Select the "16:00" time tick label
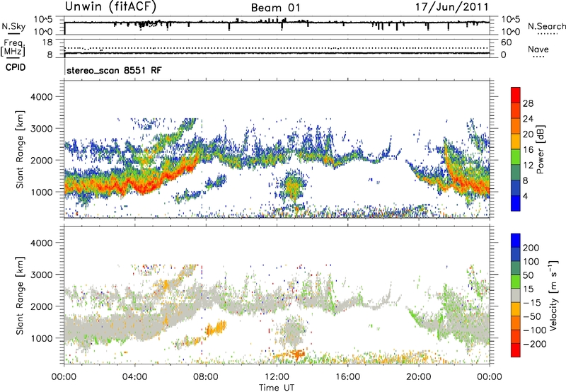566x392 pixels. tap(347, 377)
